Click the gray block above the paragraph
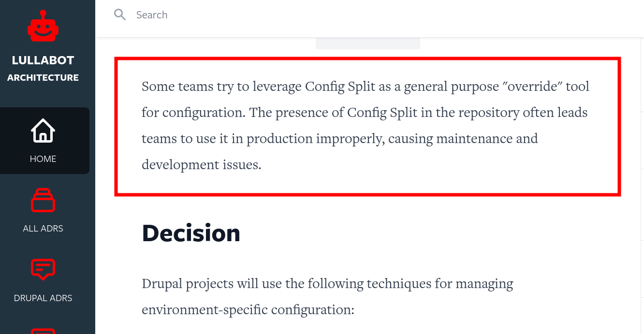The width and height of the screenshot is (644, 334). pos(367,44)
